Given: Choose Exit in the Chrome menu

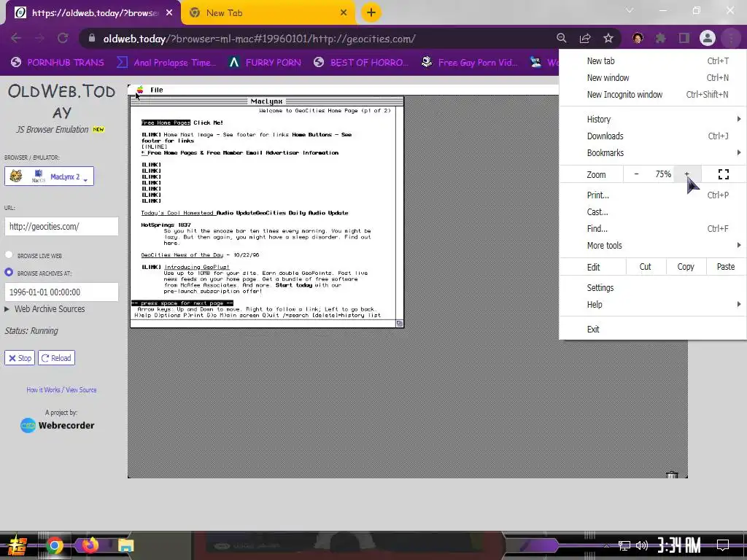Looking at the screenshot, I should [x=653, y=330].
